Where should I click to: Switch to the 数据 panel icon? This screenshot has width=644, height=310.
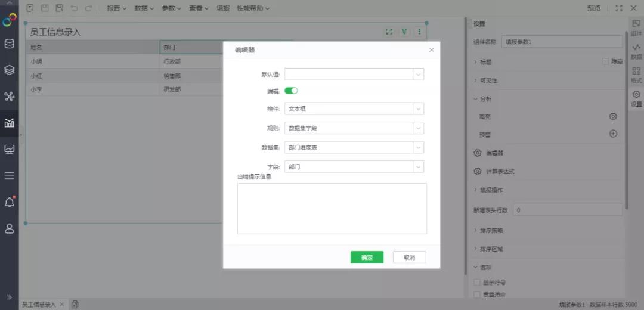[636, 52]
